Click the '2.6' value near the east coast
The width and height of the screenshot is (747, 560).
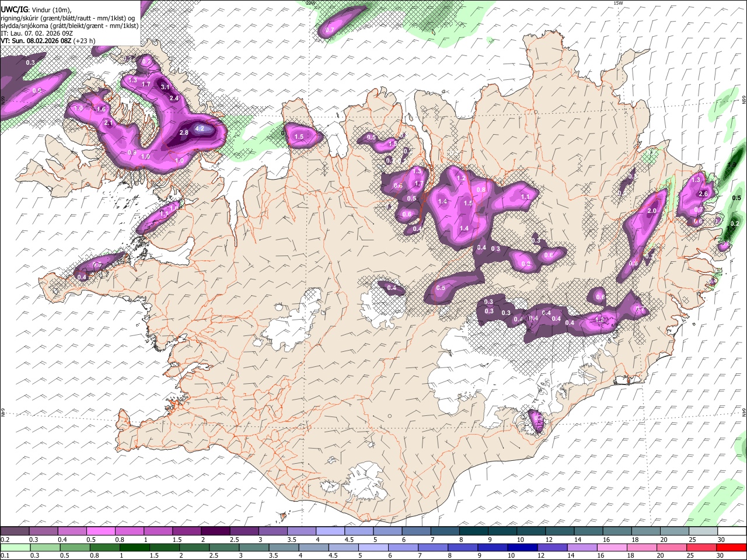pyautogui.click(x=703, y=194)
